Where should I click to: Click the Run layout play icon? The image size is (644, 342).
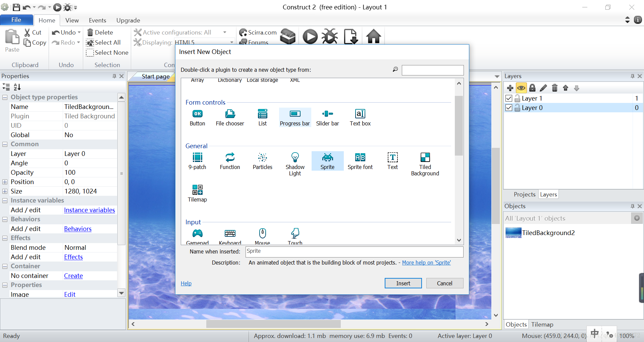coord(310,36)
